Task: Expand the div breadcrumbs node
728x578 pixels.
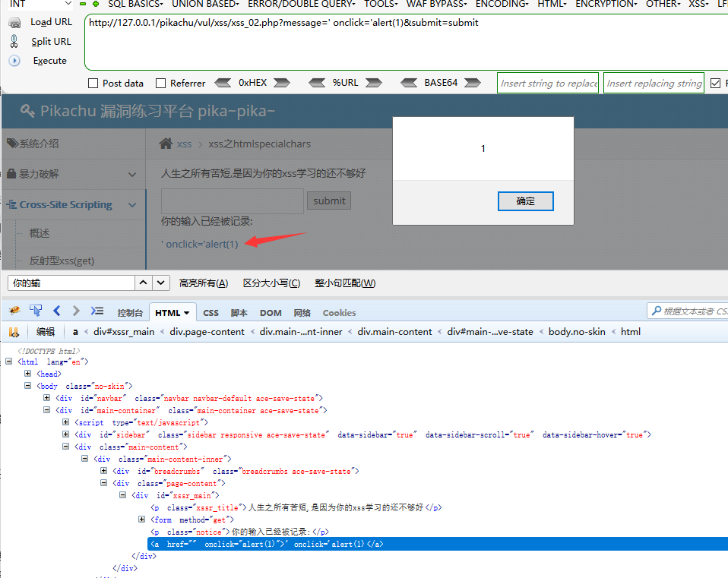Action: click(104, 471)
